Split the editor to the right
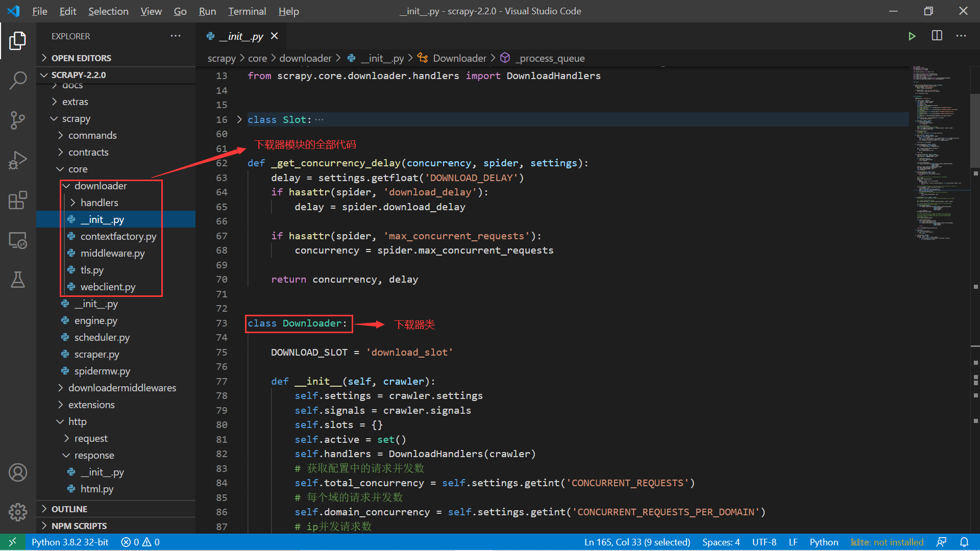The image size is (980, 551). tap(937, 36)
